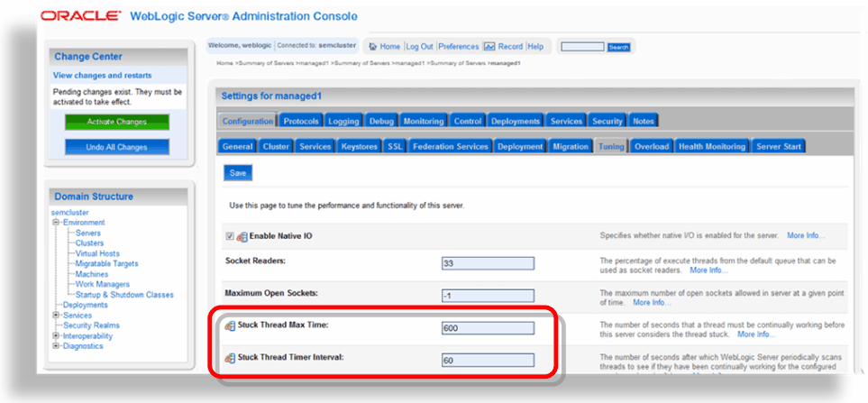The width and height of the screenshot is (868, 403).
Task: Select semcluster in Domain Structure
Action: pyautogui.click(x=69, y=213)
